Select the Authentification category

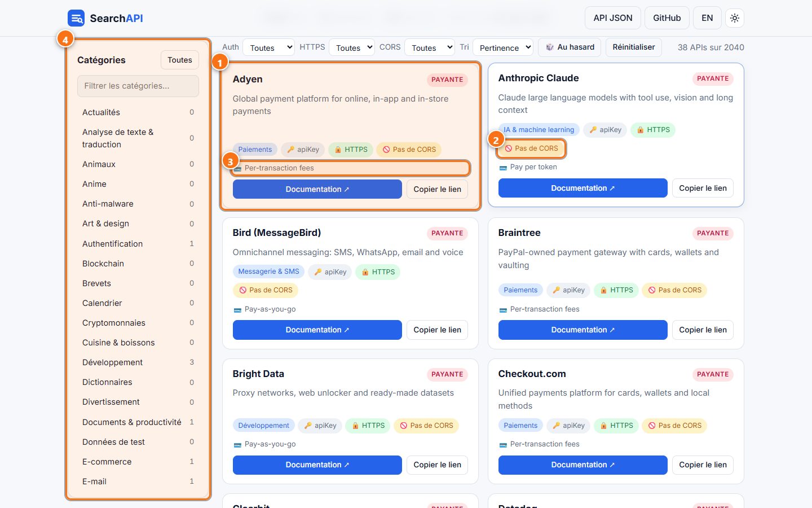click(x=138, y=244)
